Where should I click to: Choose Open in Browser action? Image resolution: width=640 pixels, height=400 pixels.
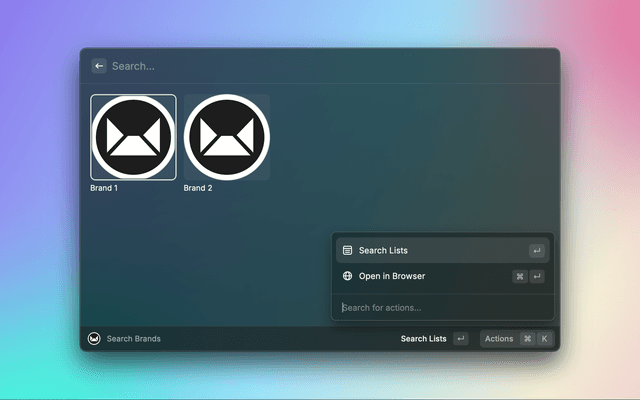(391, 276)
